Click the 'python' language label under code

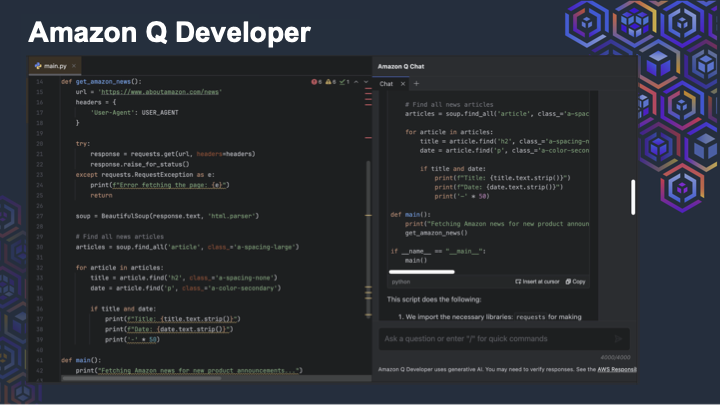pos(401,282)
